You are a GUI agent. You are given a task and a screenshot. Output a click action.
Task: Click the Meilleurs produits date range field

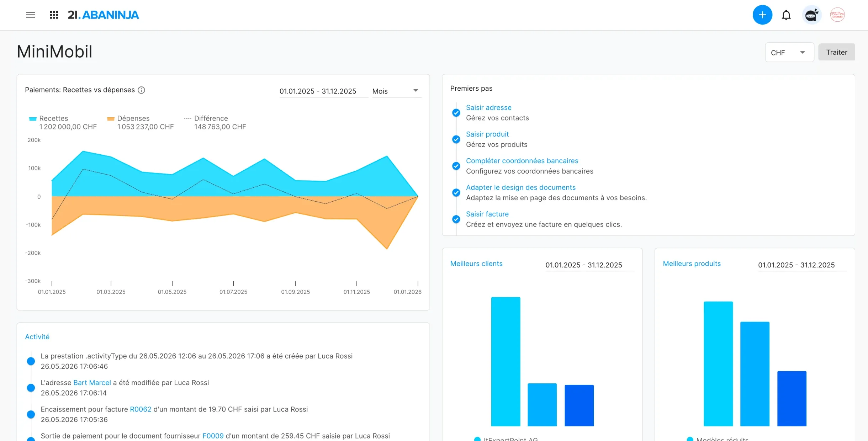point(802,265)
